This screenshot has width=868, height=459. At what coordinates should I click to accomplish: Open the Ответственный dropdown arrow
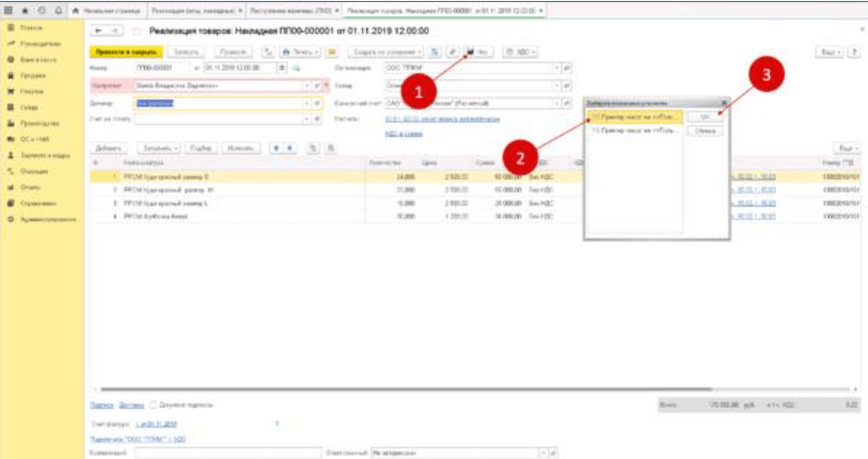(543, 453)
